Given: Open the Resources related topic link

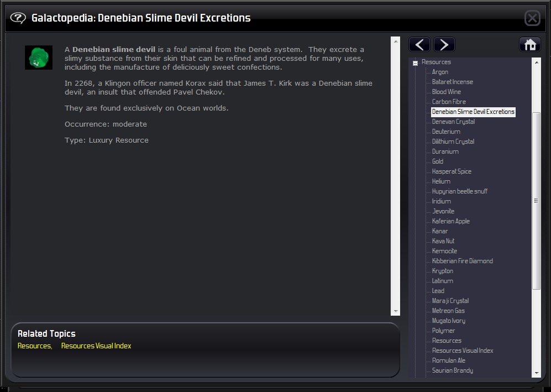Looking at the screenshot, I should [x=34, y=346].
